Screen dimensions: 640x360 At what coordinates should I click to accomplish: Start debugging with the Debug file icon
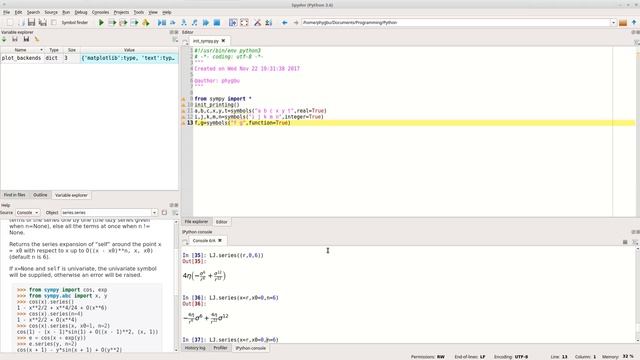pyautogui.click(x=162, y=23)
